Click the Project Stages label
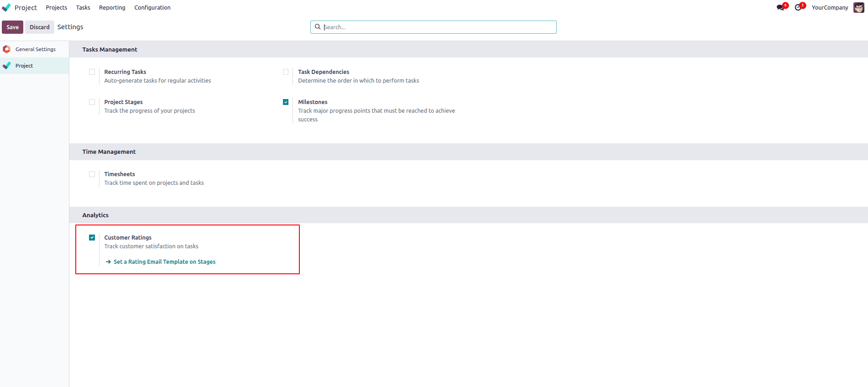The height and width of the screenshot is (387, 868). pyautogui.click(x=123, y=102)
